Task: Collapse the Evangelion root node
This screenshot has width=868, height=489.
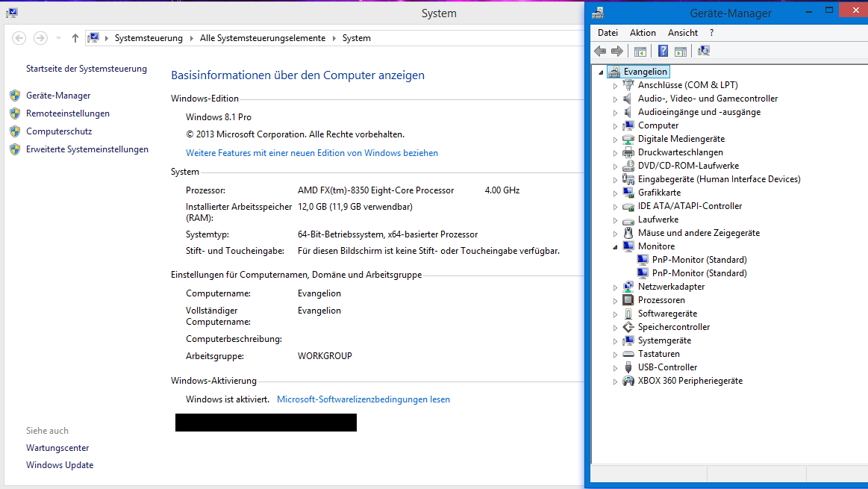Action: coord(601,72)
